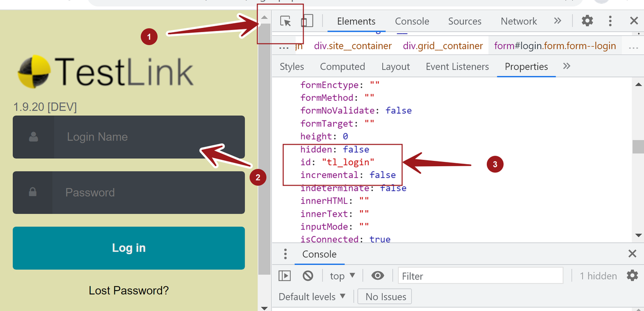
Task: Click the indeterminate: false property
Action: pos(353,188)
